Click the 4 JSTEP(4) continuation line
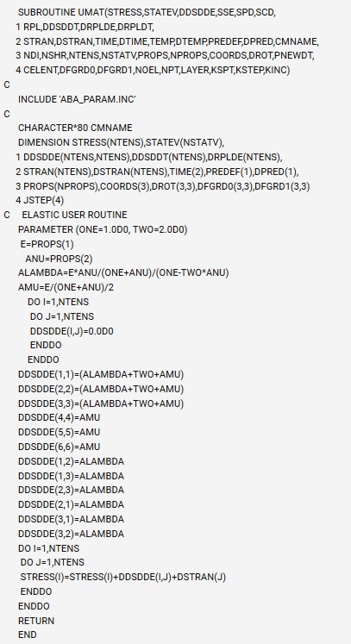The height and width of the screenshot is (644, 351). [x=40, y=200]
